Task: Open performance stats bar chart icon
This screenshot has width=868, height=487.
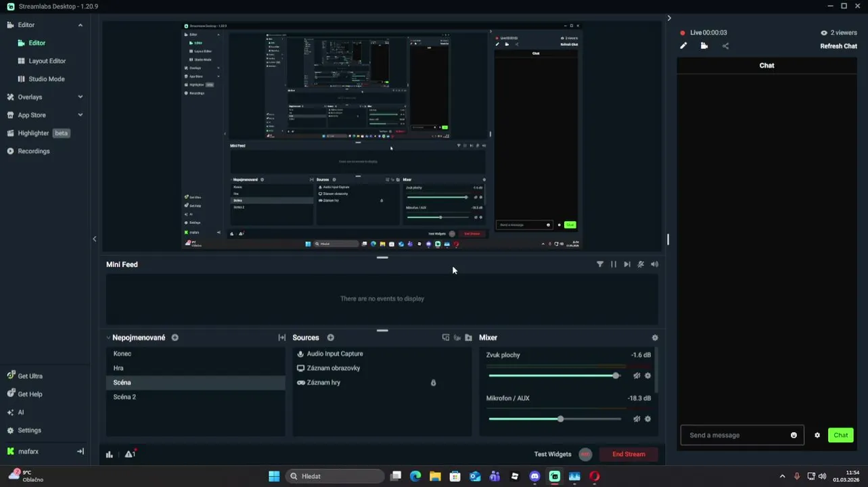Action: pos(110,454)
